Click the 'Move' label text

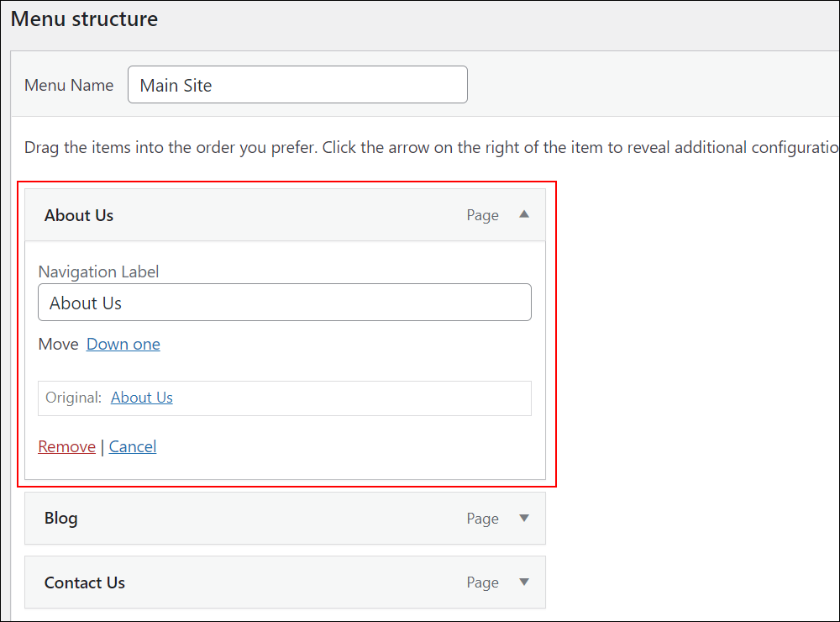[59, 345]
